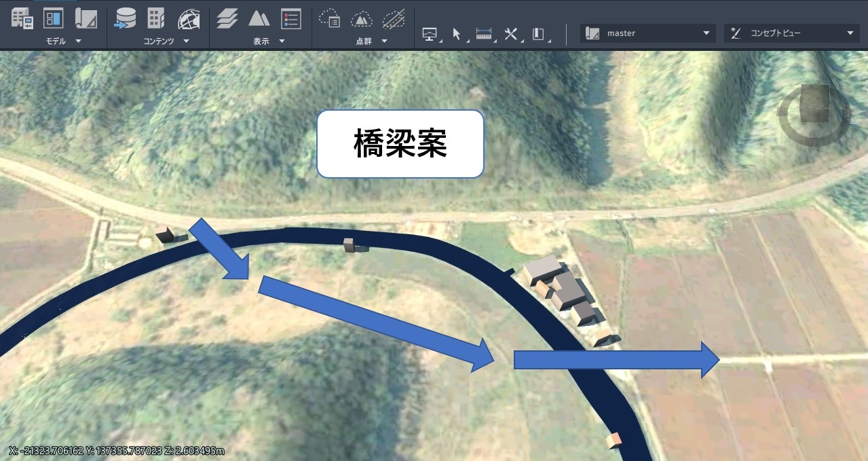This screenshot has height=461, width=868.
Task: Click the 東 compass label on ViewCube
Action: click(x=848, y=114)
